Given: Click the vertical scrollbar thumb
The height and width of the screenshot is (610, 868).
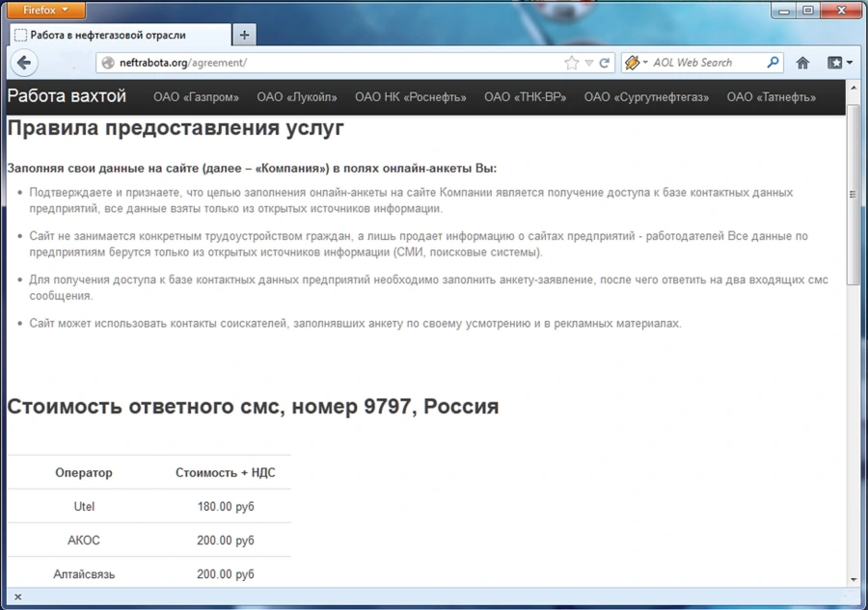Looking at the screenshot, I should click(x=854, y=194).
